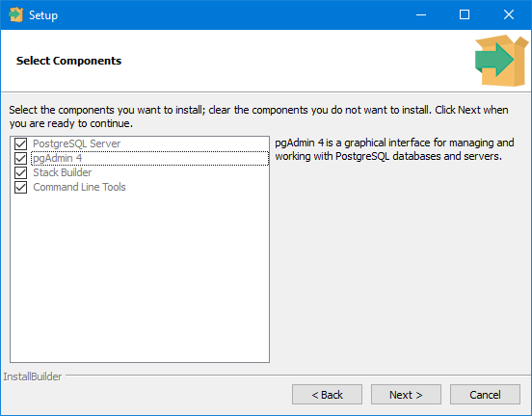Click the Setup installer icon in title bar
The width and height of the screenshot is (532, 416).
point(16,14)
